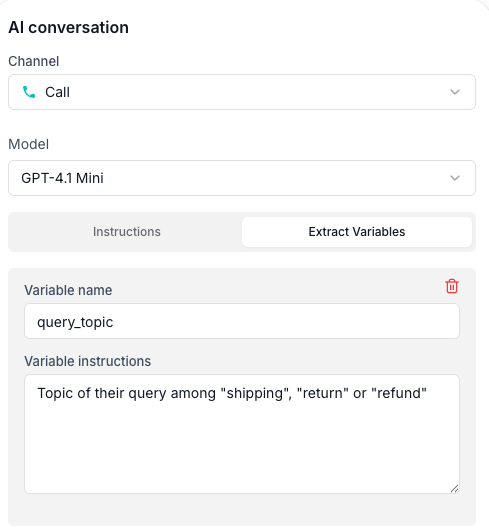Delete the query_topic variable with trash icon
Screen dimensions: 489x532
point(452,286)
